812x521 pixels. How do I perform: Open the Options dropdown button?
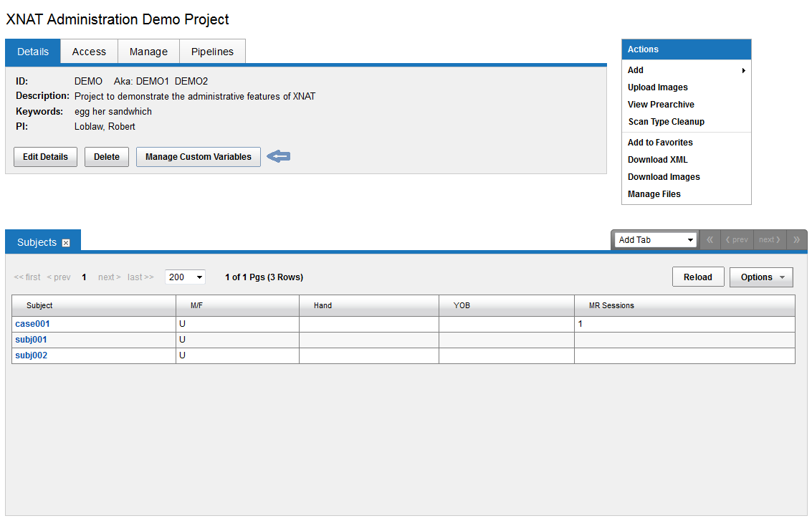pos(760,277)
